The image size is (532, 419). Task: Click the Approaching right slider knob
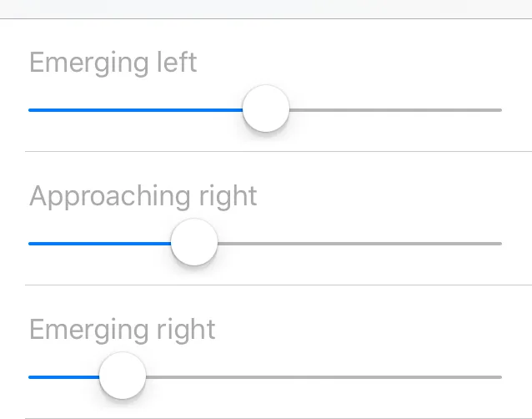coord(194,243)
